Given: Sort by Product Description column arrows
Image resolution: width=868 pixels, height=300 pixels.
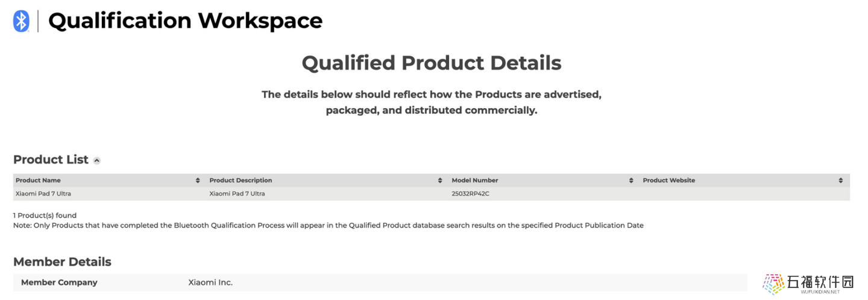Looking at the screenshot, I should [440, 180].
